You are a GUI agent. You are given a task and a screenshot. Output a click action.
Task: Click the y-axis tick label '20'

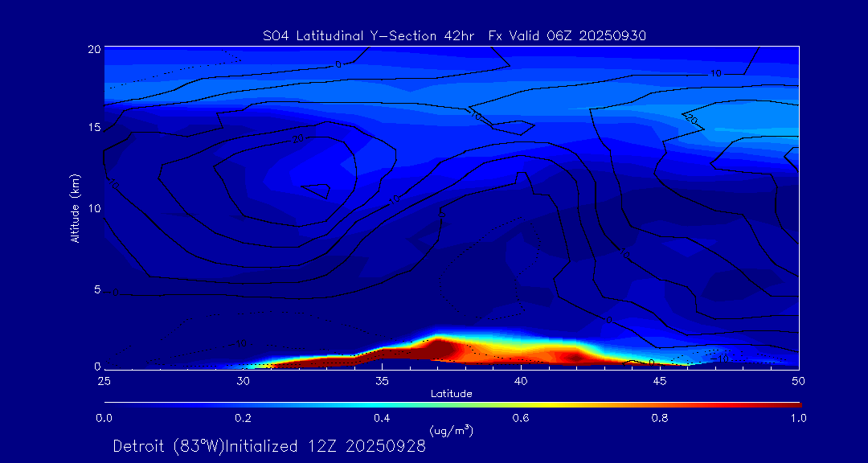(x=93, y=49)
